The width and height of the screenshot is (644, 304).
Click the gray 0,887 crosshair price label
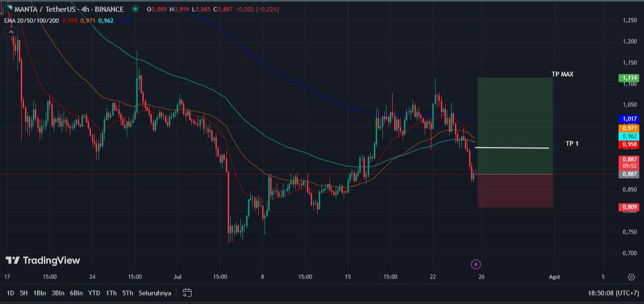coord(629,174)
